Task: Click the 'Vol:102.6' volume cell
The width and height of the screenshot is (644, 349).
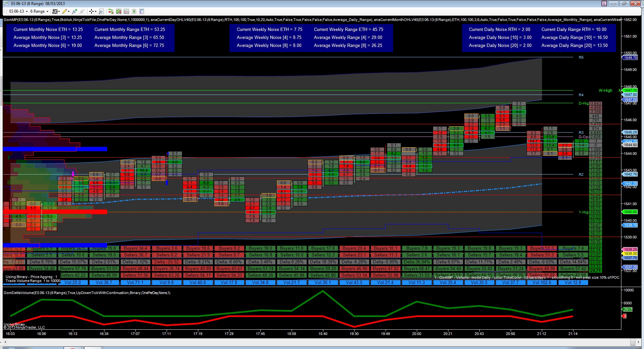Action: pyautogui.click(x=542, y=282)
